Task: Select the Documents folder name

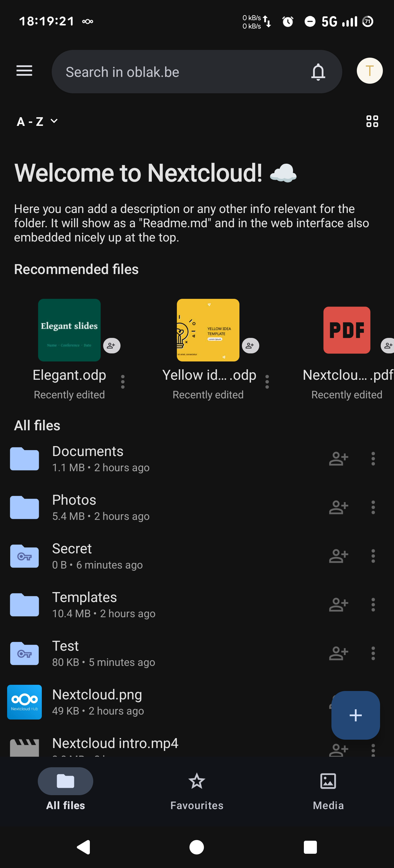Action: 88,451
